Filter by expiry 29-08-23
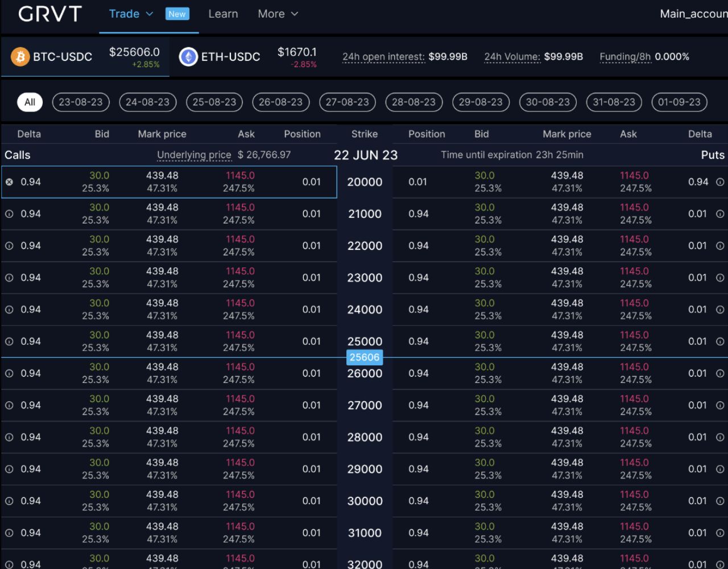Image resolution: width=728 pixels, height=569 pixels. coord(481,102)
